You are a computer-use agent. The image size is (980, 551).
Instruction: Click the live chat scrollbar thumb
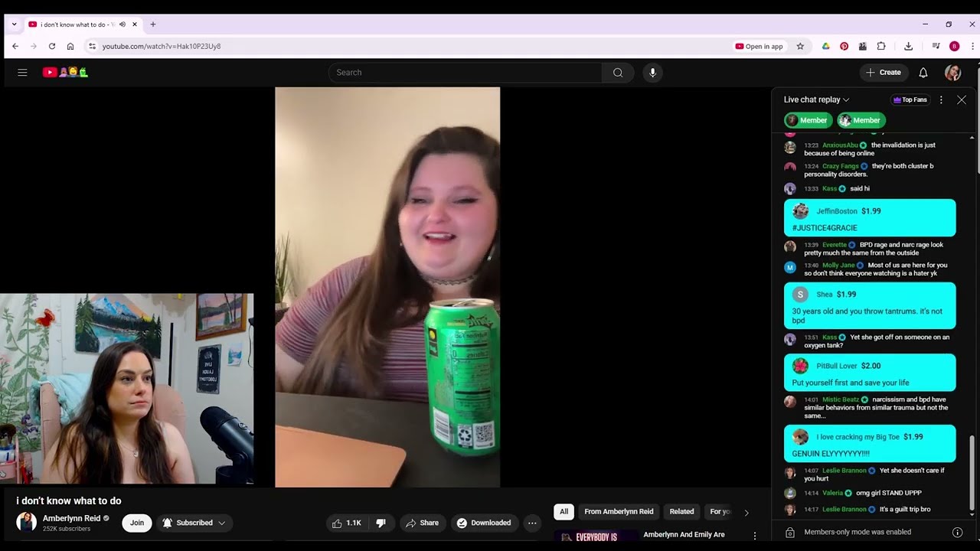[972, 475]
